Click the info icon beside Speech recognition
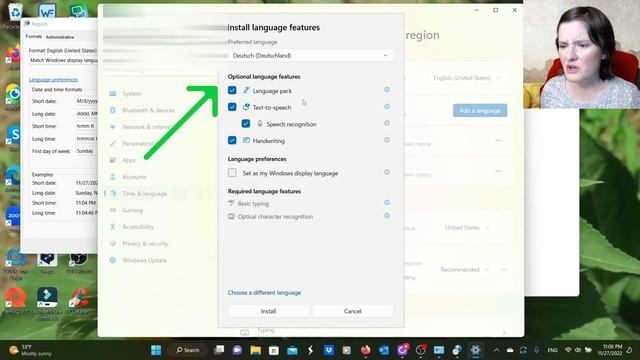Viewport: 640px width, 360px height. (387, 123)
